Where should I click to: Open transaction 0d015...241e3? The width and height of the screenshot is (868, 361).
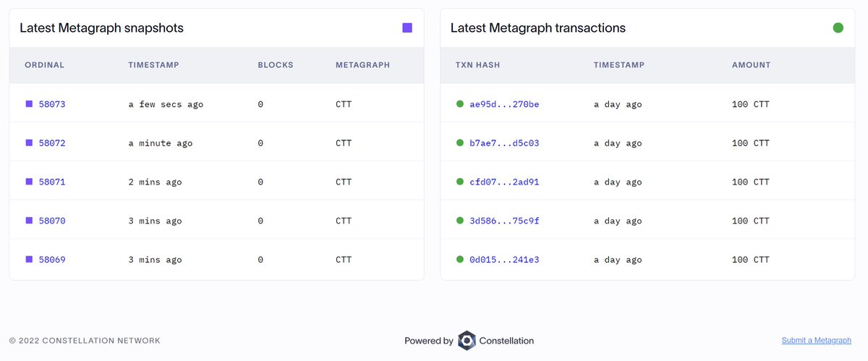click(x=504, y=259)
